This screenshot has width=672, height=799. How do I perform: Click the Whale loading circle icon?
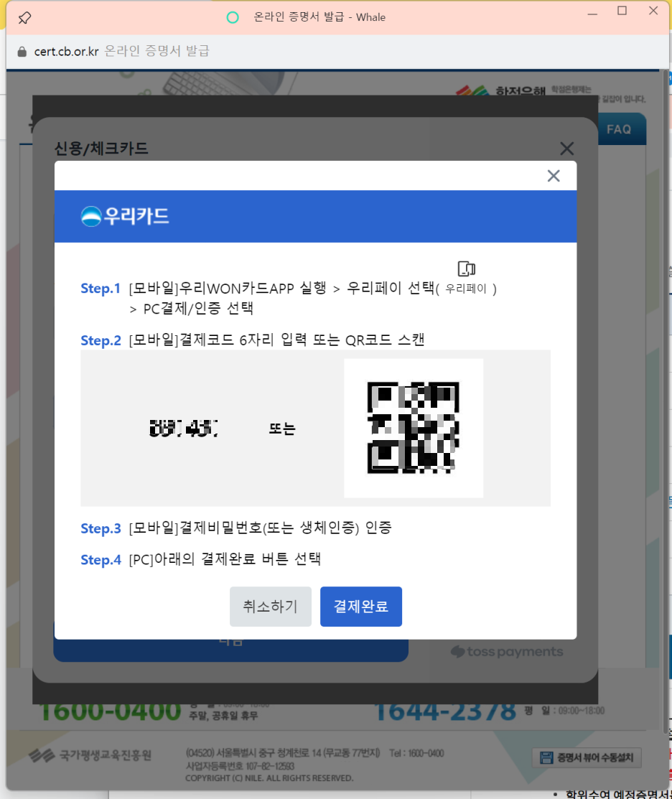233,18
